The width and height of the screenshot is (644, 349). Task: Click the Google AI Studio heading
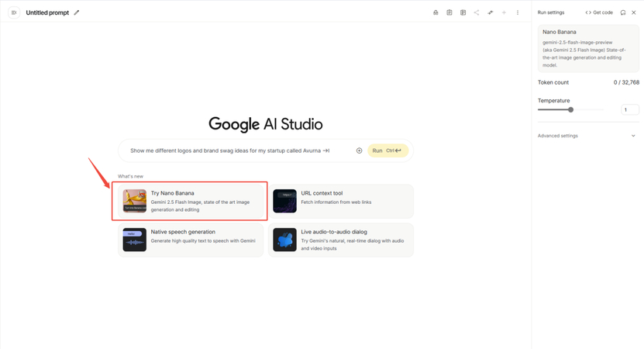point(266,124)
